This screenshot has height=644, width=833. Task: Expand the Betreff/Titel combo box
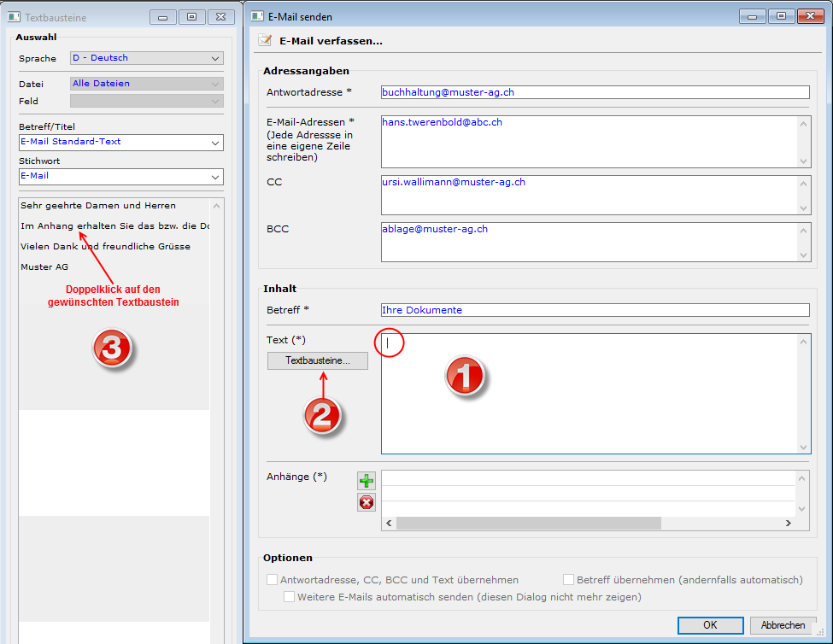click(x=214, y=143)
